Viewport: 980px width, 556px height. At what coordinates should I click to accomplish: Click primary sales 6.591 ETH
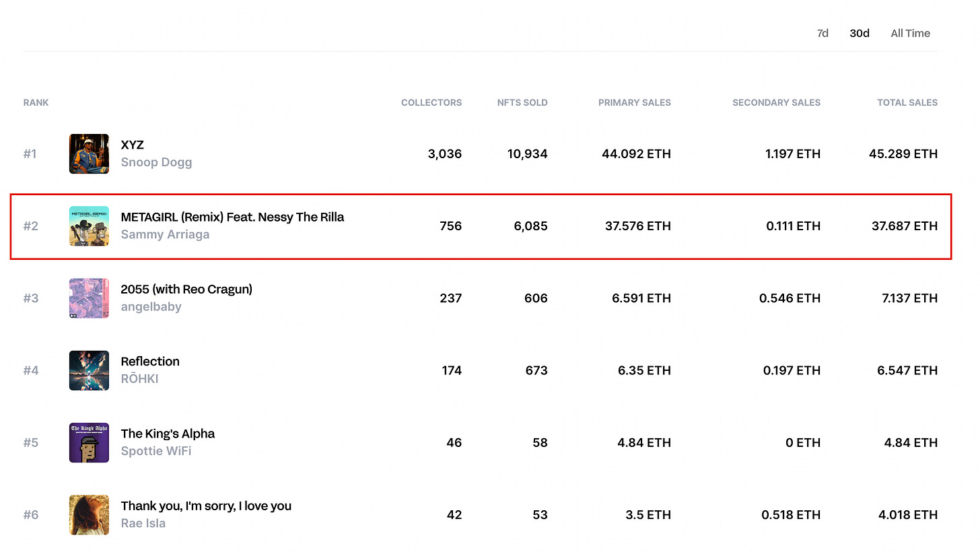click(641, 298)
